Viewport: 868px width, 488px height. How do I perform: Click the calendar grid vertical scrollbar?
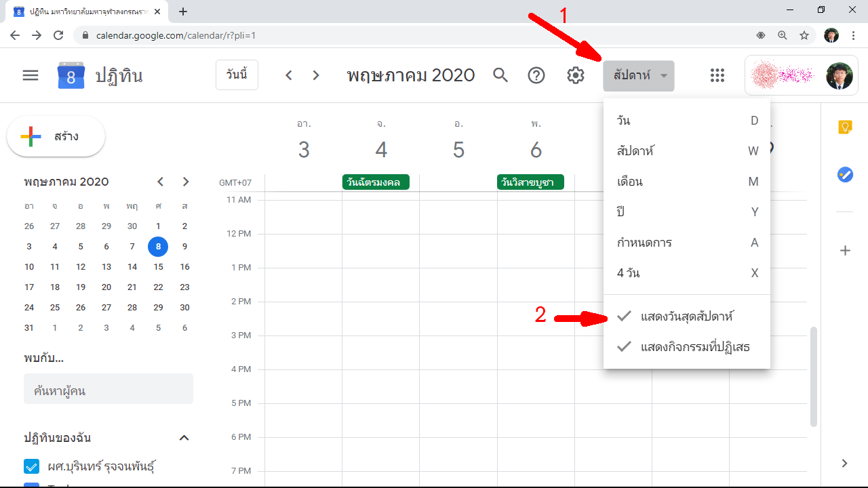(814, 376)
